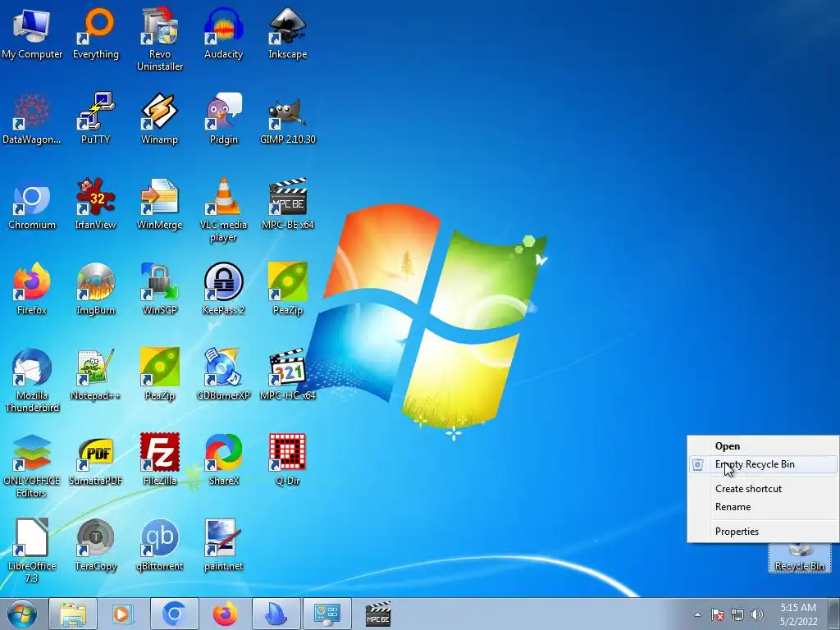Choose Rename from the context menu
This screenshot has width=840, height=630.
(763, 507)
